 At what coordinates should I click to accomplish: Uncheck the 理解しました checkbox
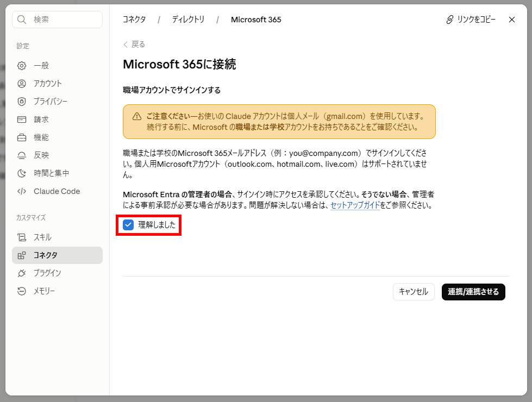(x=128, y=224)
